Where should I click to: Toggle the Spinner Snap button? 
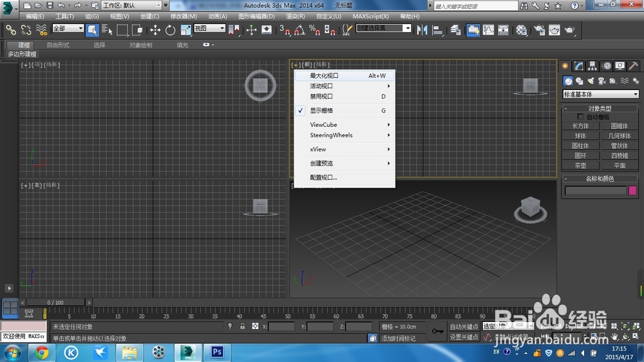point(330,30)
